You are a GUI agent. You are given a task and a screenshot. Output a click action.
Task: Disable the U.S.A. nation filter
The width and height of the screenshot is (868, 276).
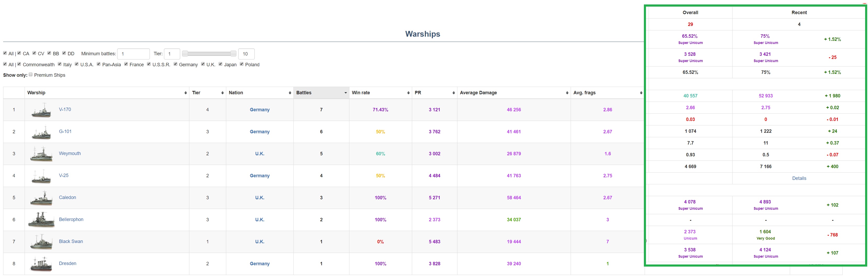coord(77,64)
